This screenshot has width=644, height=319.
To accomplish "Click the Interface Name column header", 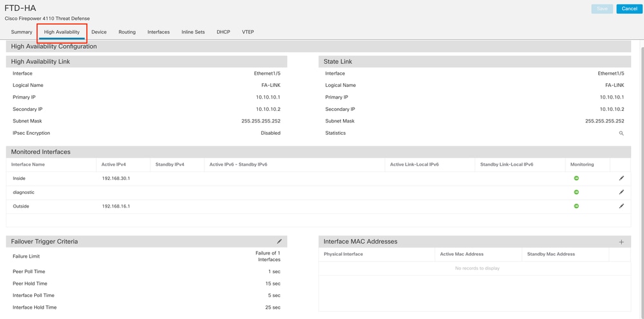I will pos(28,164).
